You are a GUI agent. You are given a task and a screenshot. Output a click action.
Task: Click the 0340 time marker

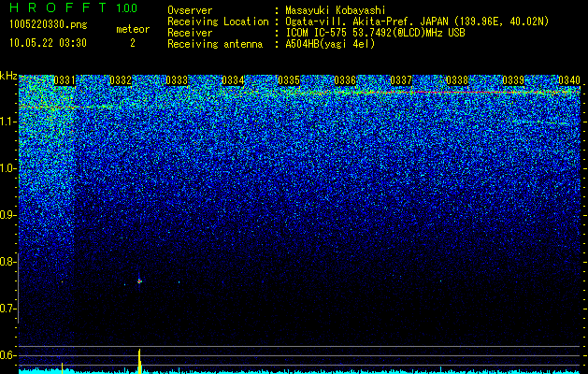click(x=569, y=80)
